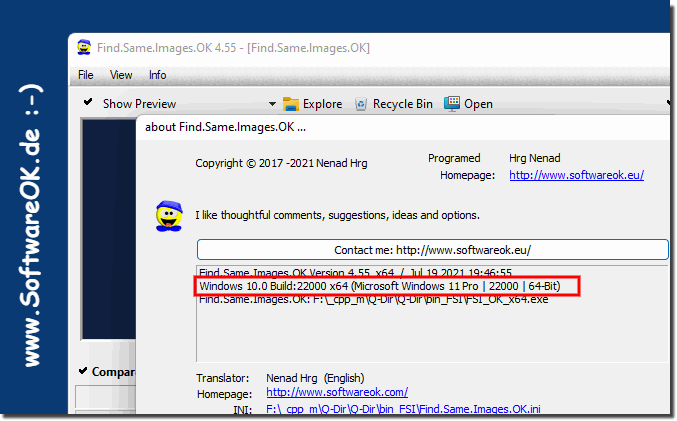Screen dimensions: 677x421
Task: Click the Explore folder icon
Action: 291,104
